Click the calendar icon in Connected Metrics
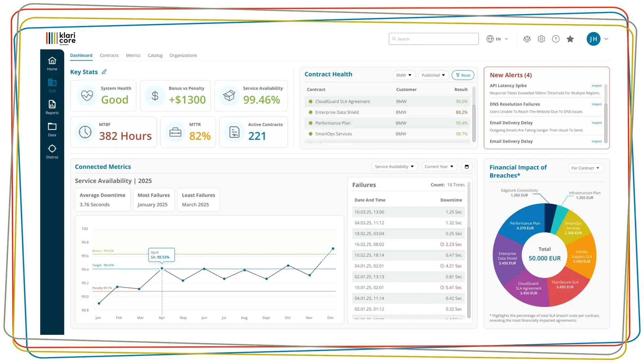Viewport: 644px width, 363px height. (x=467, y=167)
